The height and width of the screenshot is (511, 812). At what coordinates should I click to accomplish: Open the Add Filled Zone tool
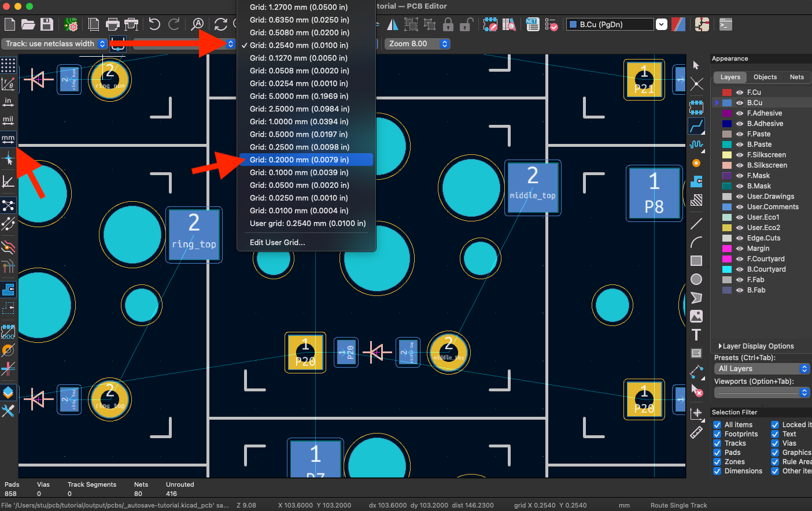[696, 182]
